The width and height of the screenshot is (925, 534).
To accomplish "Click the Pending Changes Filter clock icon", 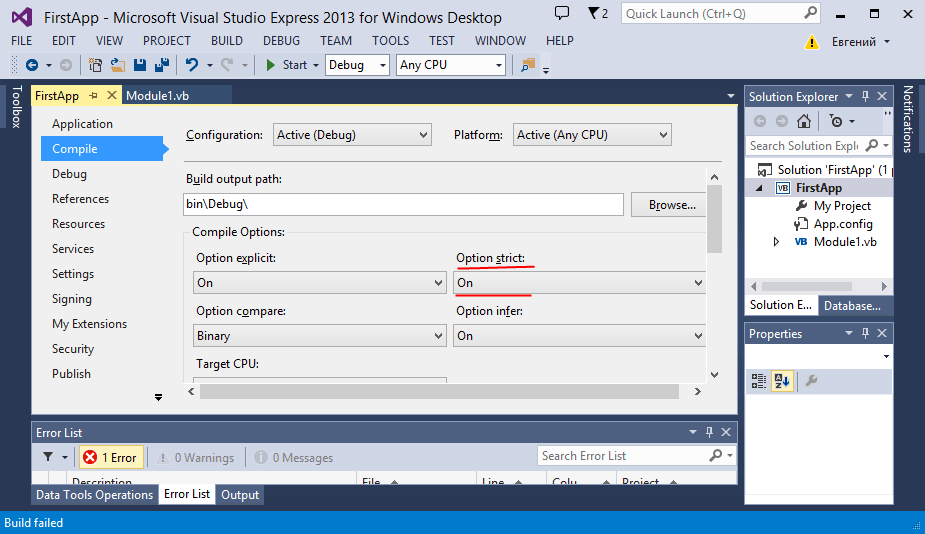I will coord(836,122).
